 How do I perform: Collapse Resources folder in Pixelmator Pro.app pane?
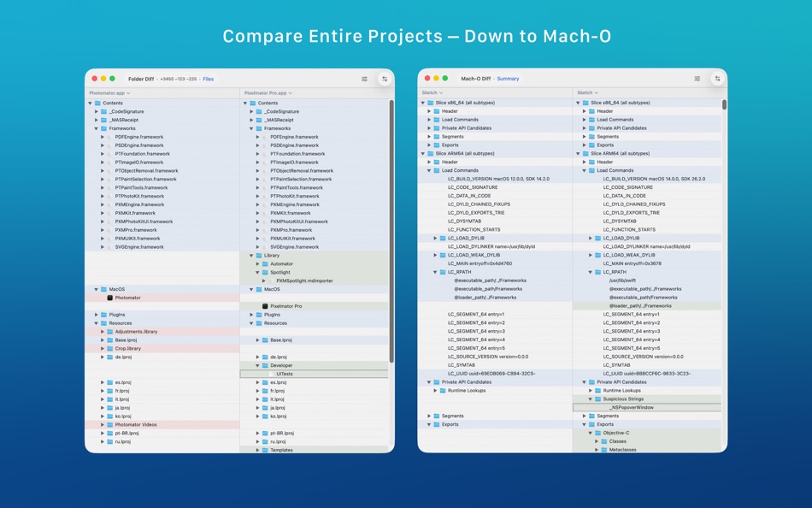point(251,323)
